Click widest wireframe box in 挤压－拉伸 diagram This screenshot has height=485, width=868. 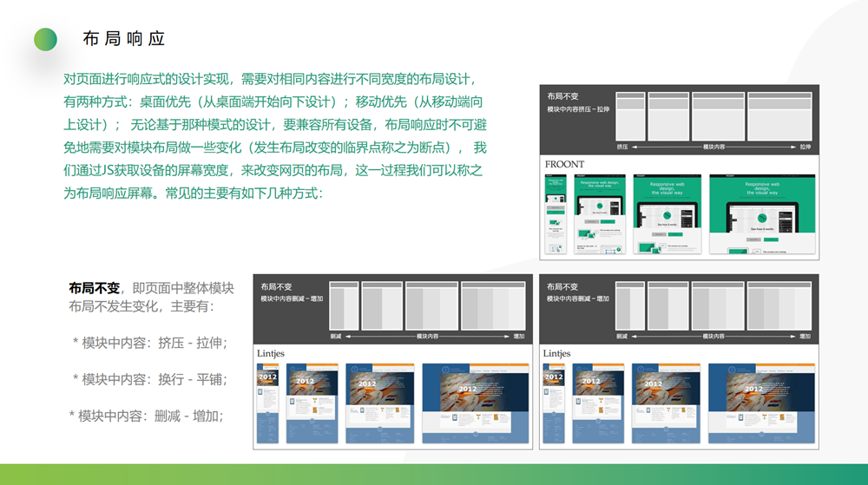coord(779,115)
